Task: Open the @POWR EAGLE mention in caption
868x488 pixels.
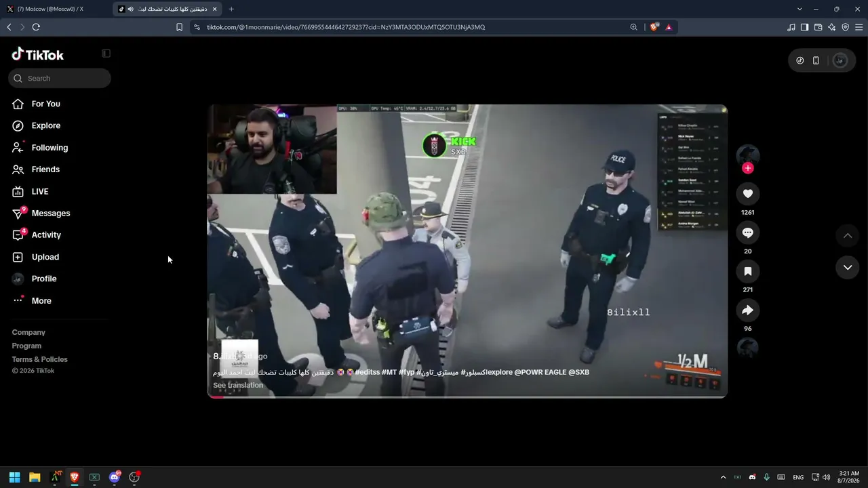Action: pyautogui.click(x=540, y=372)
